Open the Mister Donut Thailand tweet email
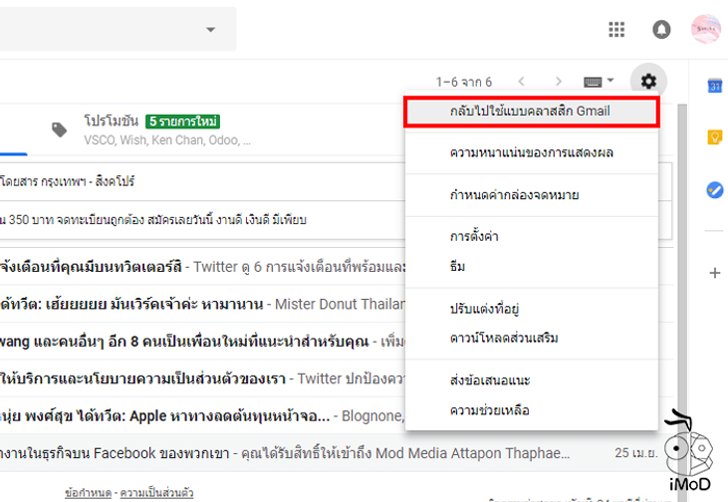The width and height of the screenshot is (728, 502). pyautogui.click(x=202, y=304)
